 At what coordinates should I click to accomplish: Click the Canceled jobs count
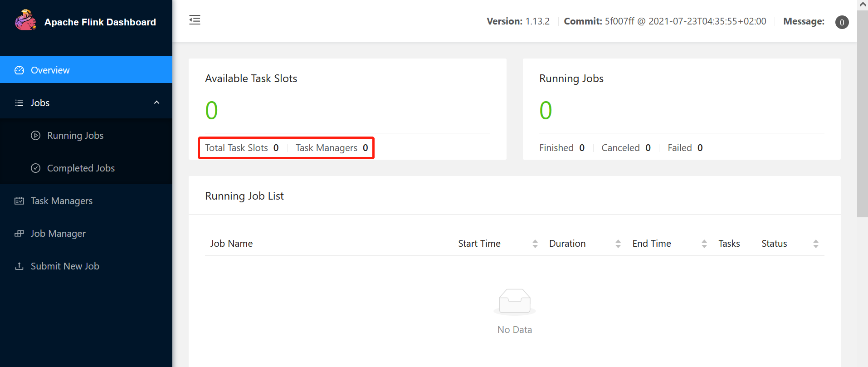coord(648,148)
